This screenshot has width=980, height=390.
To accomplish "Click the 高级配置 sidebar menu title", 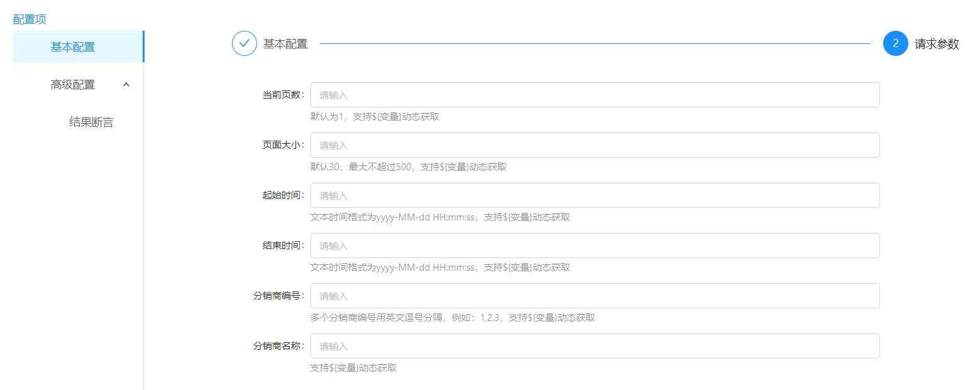I will [x=73, y=85].
